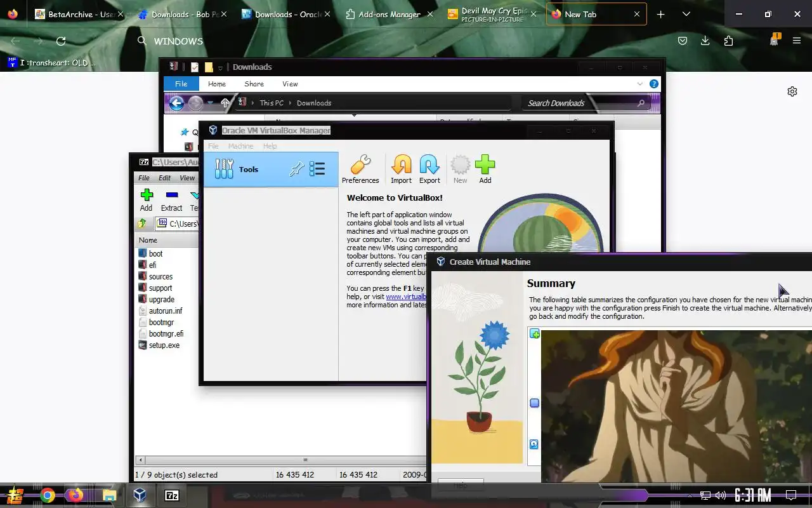The height and width of the screenshot is (508, 812).
Task: Open Firefox Downloads arrow icon
Action: (705, 41)
